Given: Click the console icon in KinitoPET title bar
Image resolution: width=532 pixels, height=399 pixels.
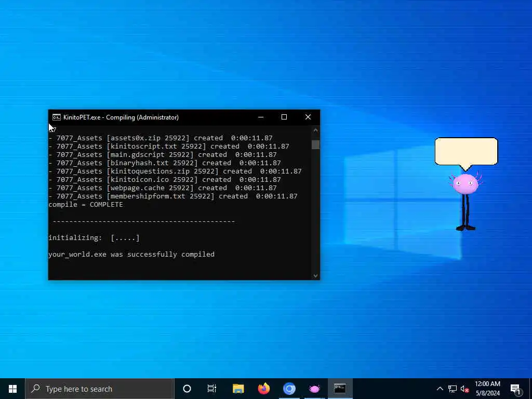Looking at the screenshot, I should [x=56, y=117].
